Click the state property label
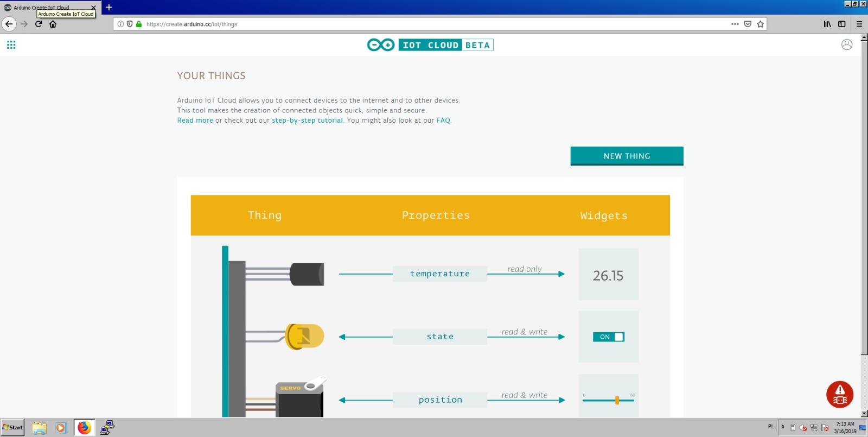The image size is (868, 437). [440, 337]
